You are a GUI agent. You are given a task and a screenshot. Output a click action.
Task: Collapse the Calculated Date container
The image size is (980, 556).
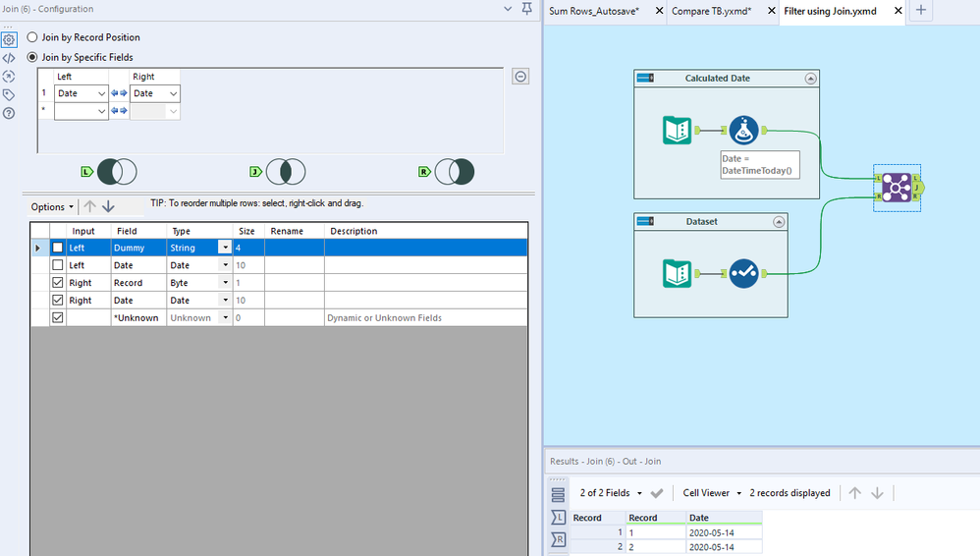[810, 79]
